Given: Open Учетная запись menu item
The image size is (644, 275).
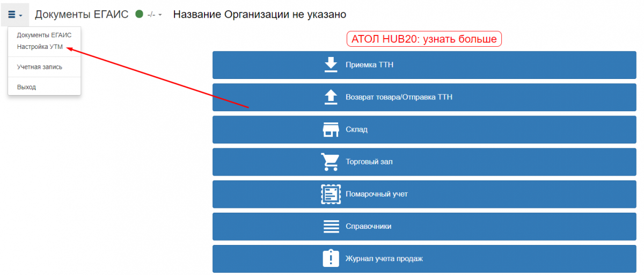Looking at the screenshot, I should click(39, 67).
